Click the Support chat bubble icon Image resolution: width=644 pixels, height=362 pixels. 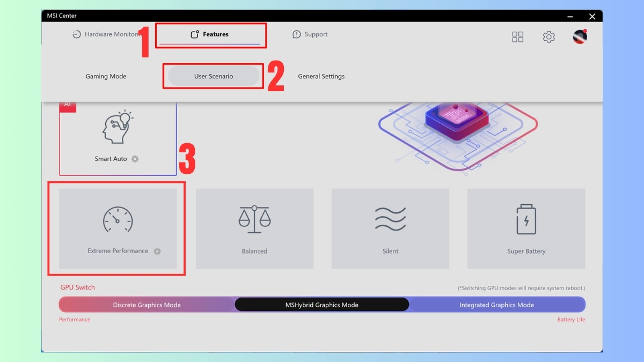click(296, 34)
